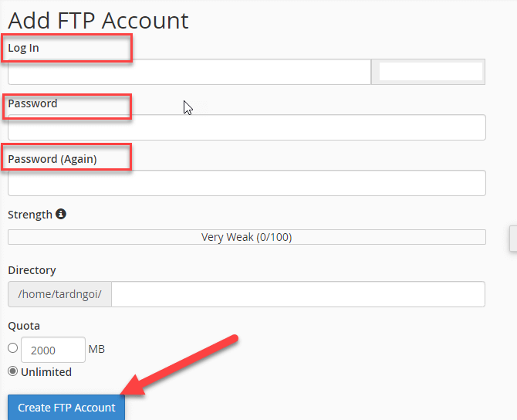
Task: Focus the Password (Again) input field
Action: click(x=247, y=183)
